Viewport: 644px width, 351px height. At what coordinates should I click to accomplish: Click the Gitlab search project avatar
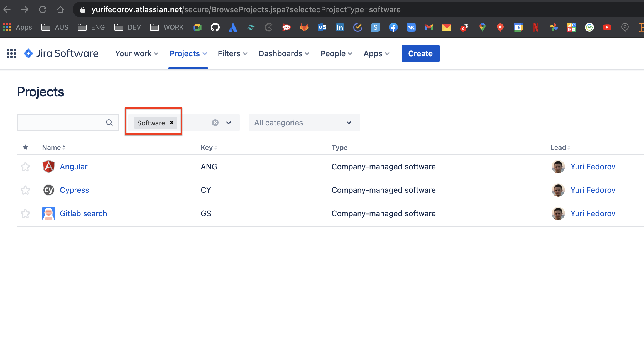48,213
